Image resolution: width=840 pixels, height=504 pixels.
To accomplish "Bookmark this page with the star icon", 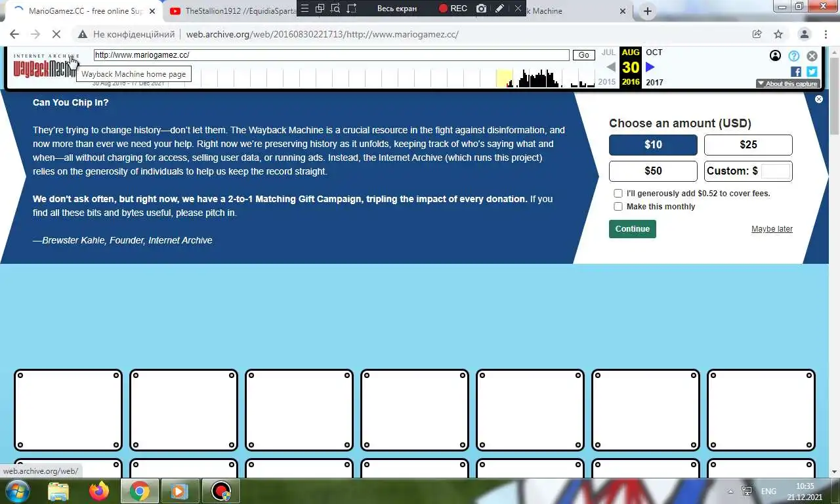I will [x=778, y=34].
